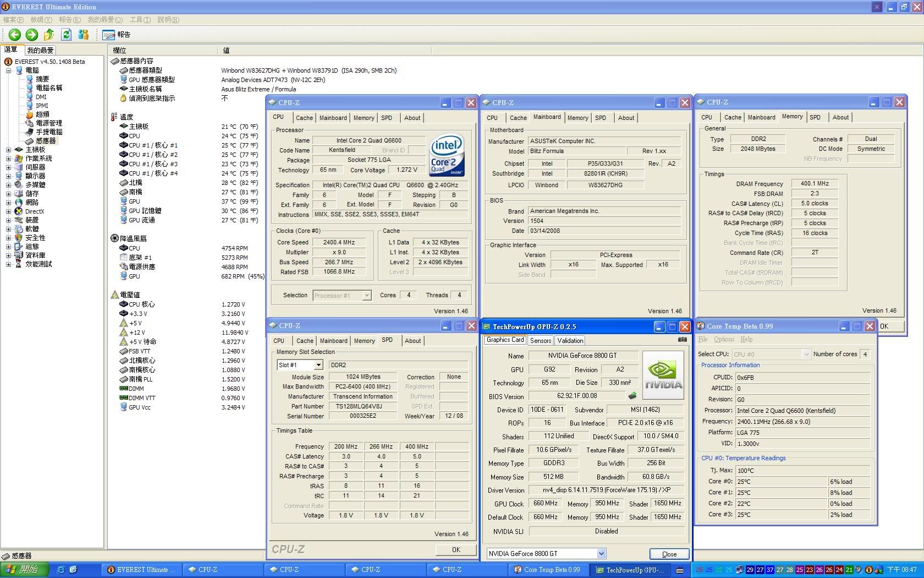Open About tab in CPU-Z Motherboard window
Image resolution: width=924 pixels, height=578 pixels.
tap(626, 118)
